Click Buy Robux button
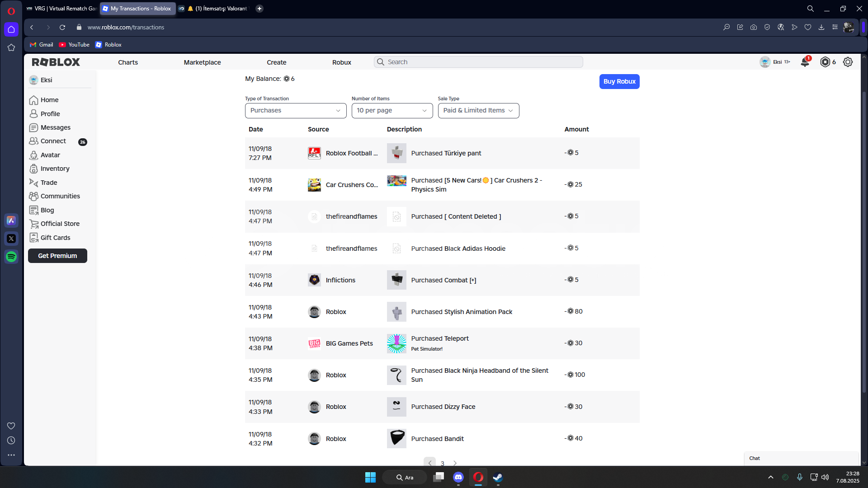The image size is (868, 488). click(x=619, y=82)
